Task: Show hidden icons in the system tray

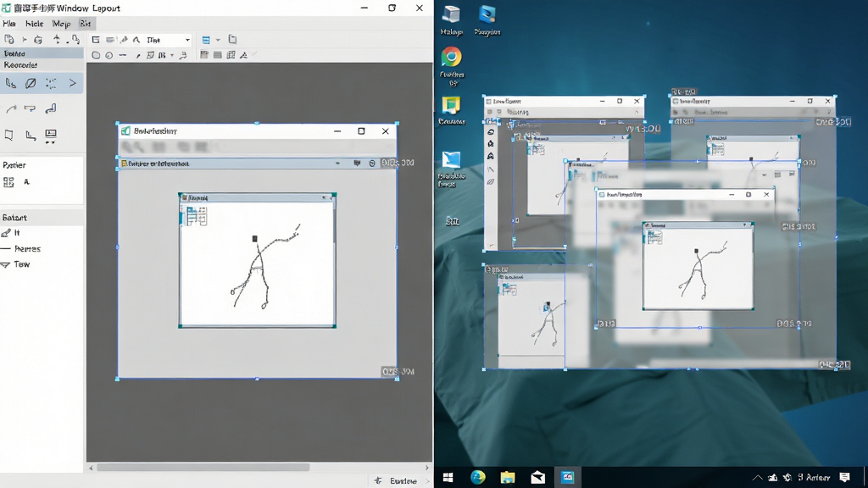Action: [x=757, y=477]
